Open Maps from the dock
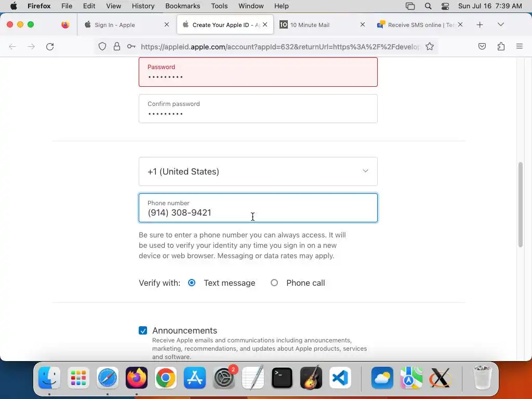 pyautogui.click(x=411, y=378)
